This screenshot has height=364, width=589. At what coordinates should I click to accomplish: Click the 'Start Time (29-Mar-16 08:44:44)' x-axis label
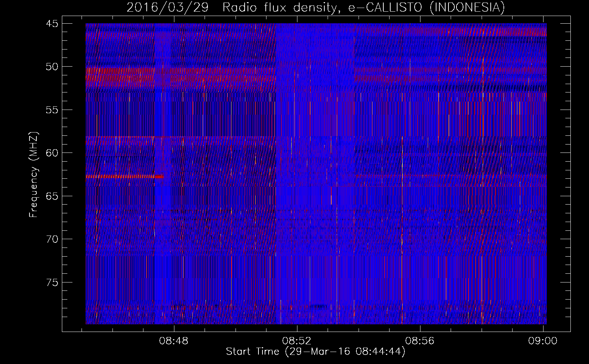316,352
